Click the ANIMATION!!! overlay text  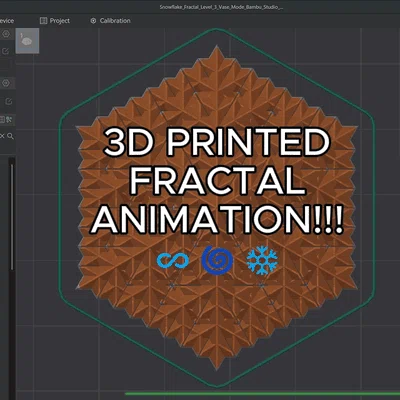pyautogui.click(x=217, y=220)
